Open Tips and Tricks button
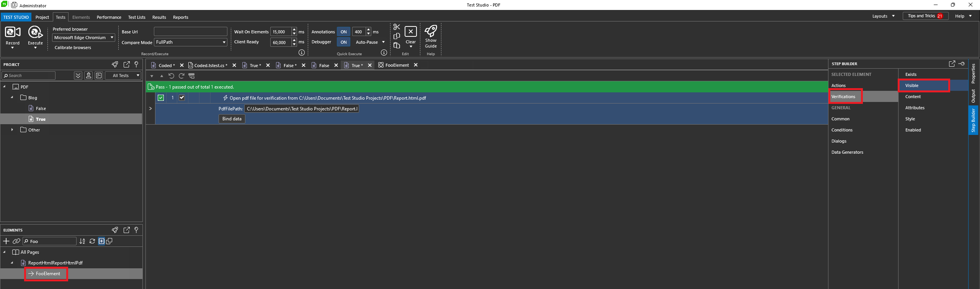The width and height of the screenshot is (980, 289). tap(926, 16)
